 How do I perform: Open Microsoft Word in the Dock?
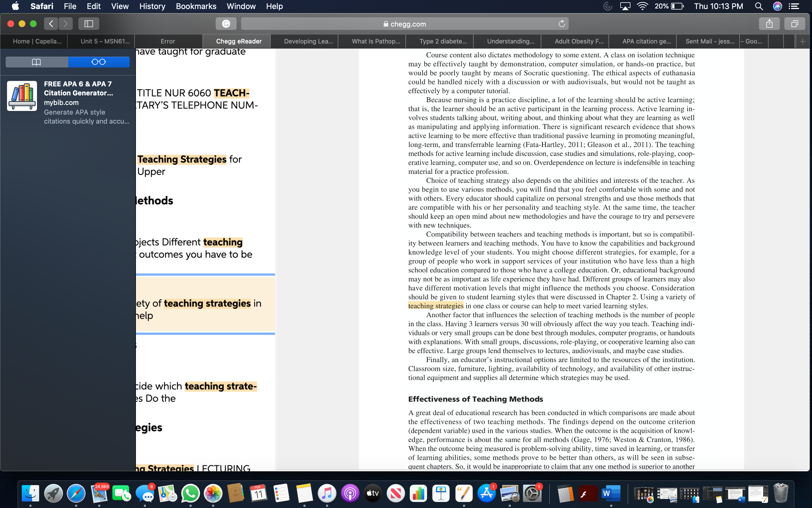(611, 493)
